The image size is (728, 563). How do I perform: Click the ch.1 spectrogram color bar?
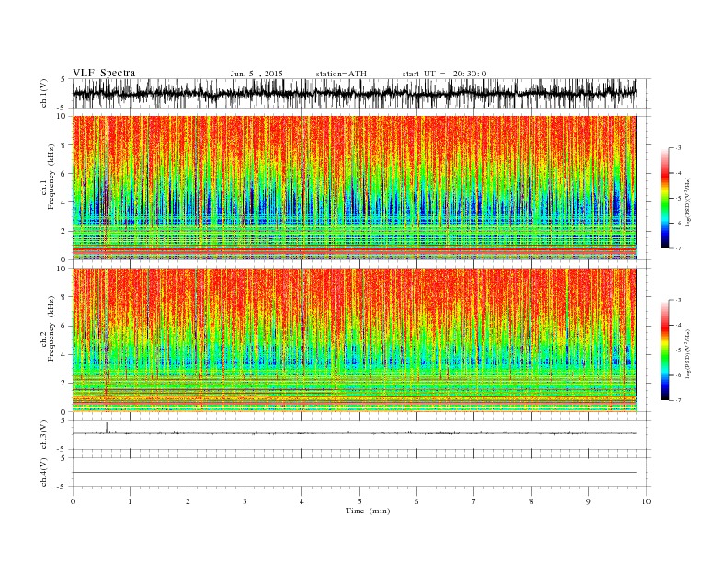click(665, 198)
